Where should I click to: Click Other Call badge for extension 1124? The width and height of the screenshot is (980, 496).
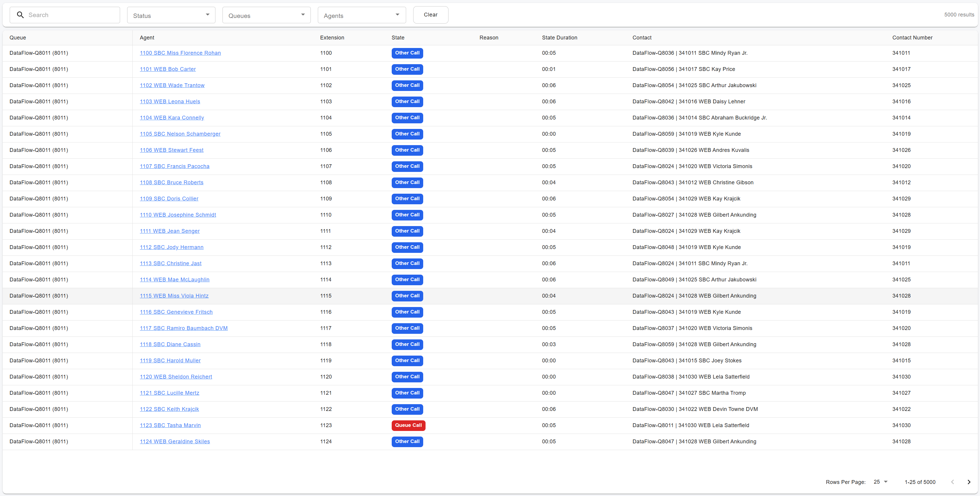coord(407,442)
